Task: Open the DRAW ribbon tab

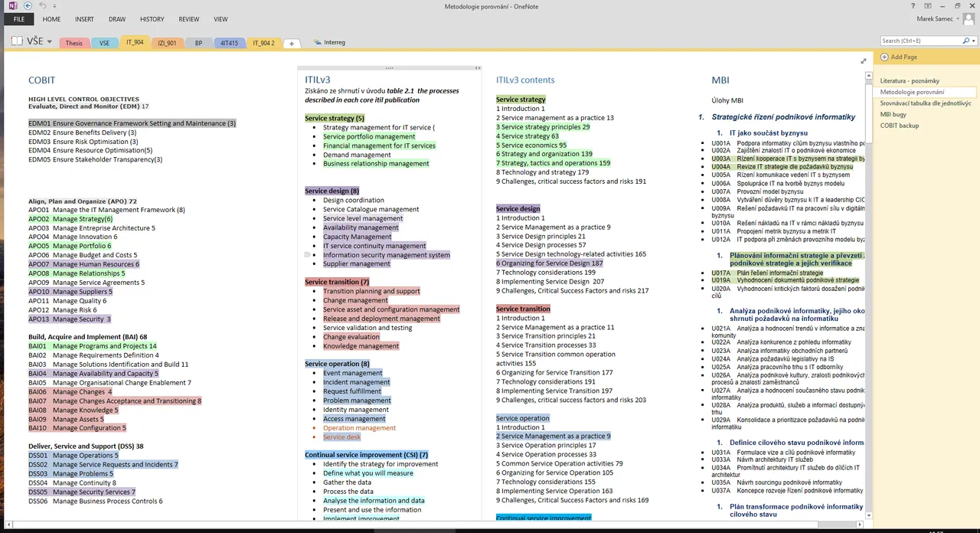Action: click(117, 19)
